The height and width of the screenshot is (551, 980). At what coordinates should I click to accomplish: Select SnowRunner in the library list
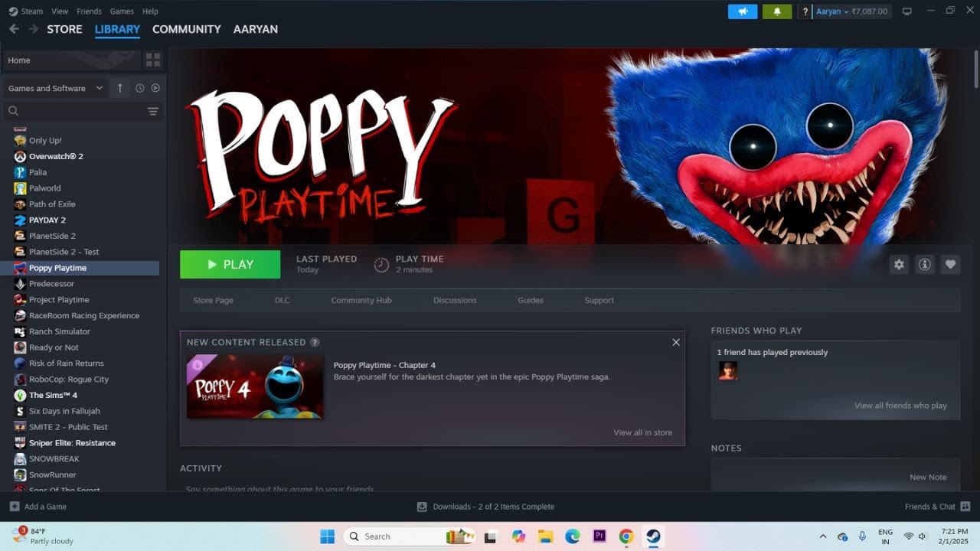tap(52, 474)
